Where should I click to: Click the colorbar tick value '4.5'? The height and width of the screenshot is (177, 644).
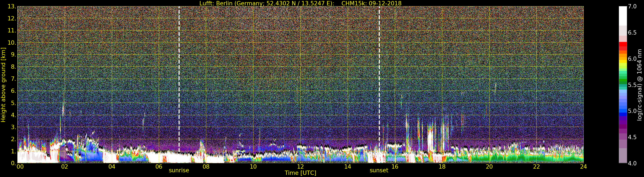point(632,137)
